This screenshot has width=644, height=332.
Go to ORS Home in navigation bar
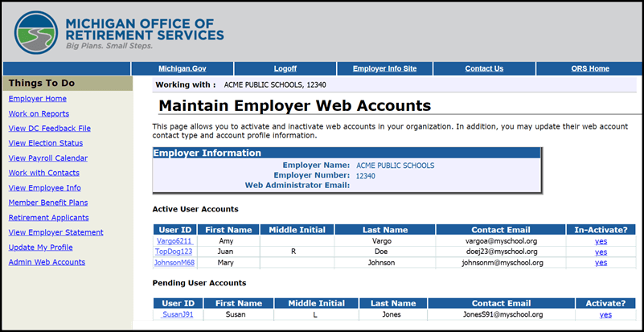pos(589,68)
